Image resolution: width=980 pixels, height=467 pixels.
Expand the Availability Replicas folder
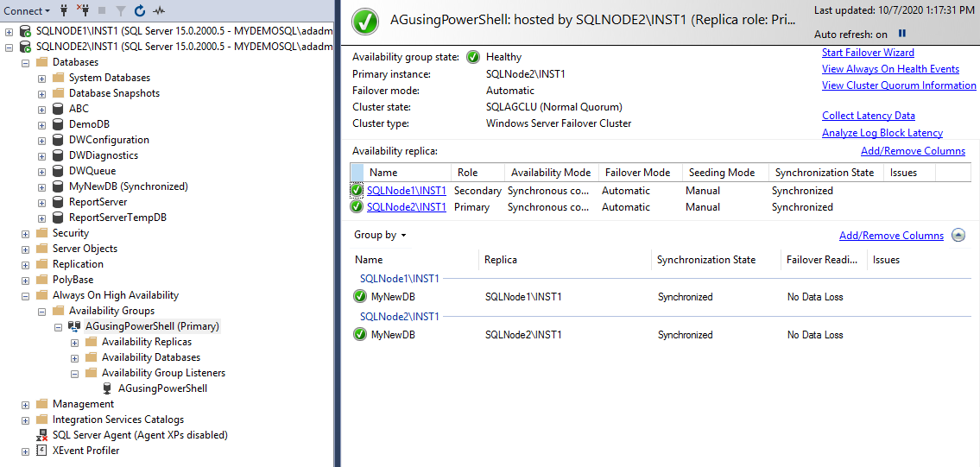click(x=75, y=342)
